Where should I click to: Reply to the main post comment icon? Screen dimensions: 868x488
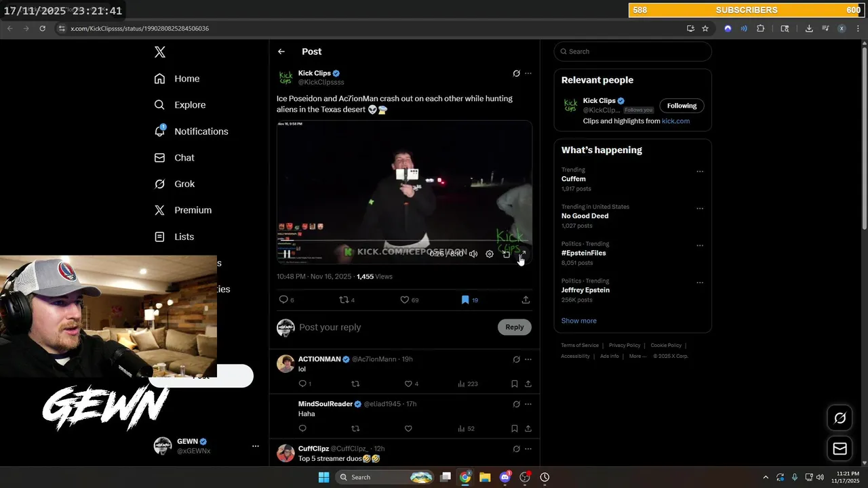(283, 300)
